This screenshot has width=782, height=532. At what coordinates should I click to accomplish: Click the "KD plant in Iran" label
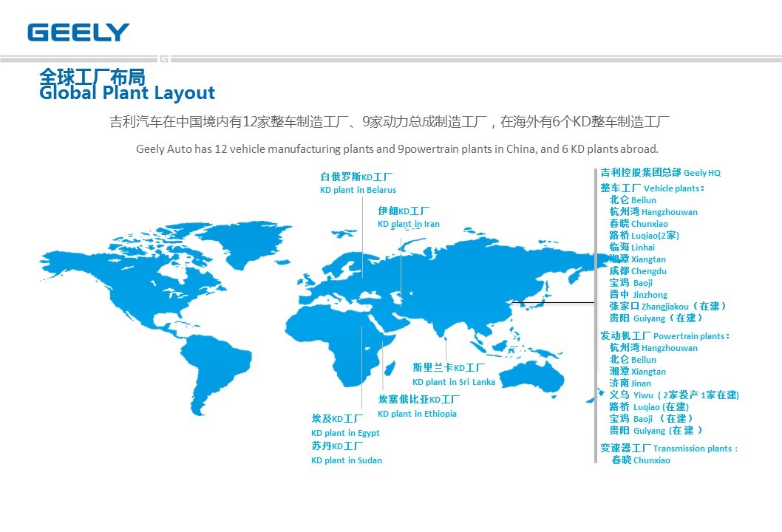(409, 224)
